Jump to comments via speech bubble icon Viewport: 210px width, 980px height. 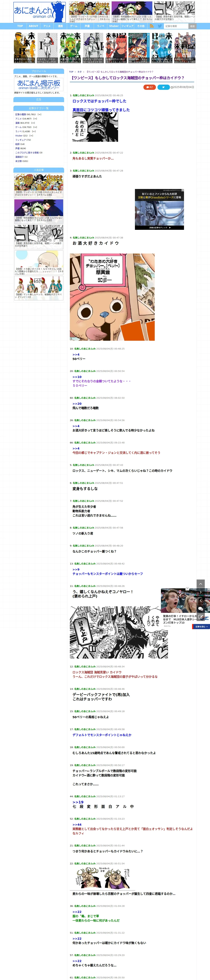201,609
